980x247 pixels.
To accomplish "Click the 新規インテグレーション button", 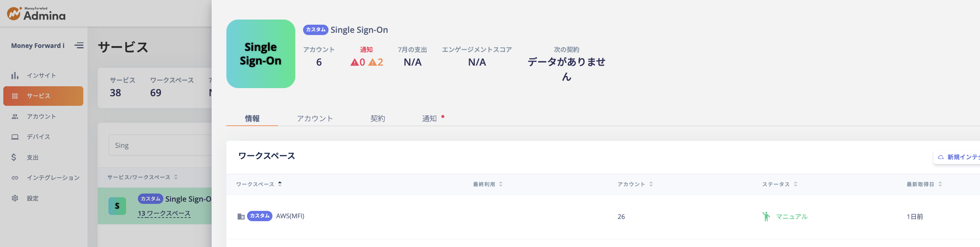I will [958, 157].
